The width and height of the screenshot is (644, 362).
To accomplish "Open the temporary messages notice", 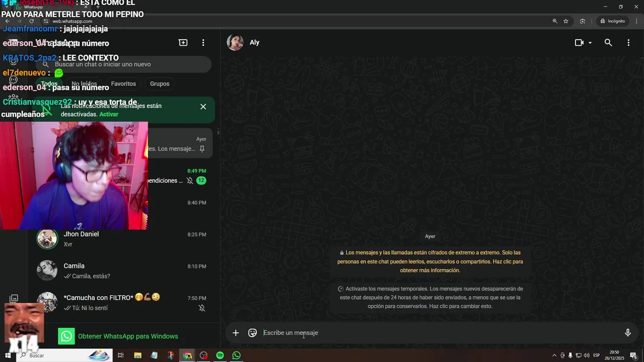I will [x=430, y=298].
